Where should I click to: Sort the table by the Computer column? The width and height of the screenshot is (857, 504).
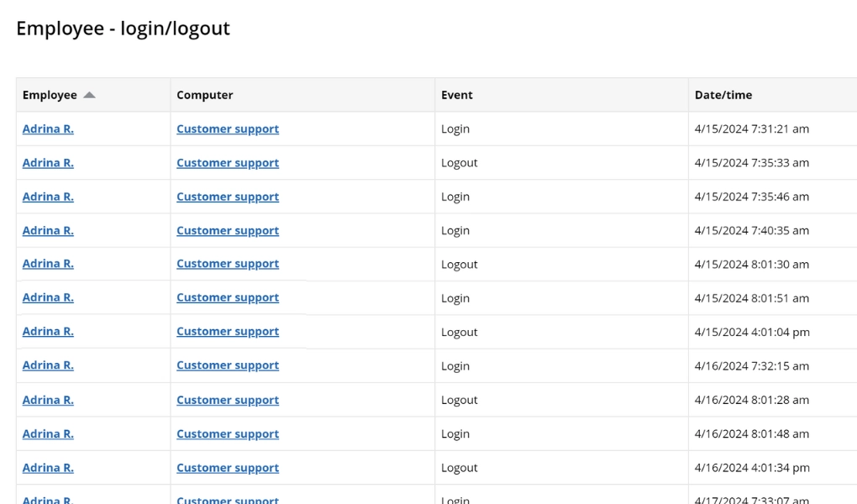coord(205,95)
